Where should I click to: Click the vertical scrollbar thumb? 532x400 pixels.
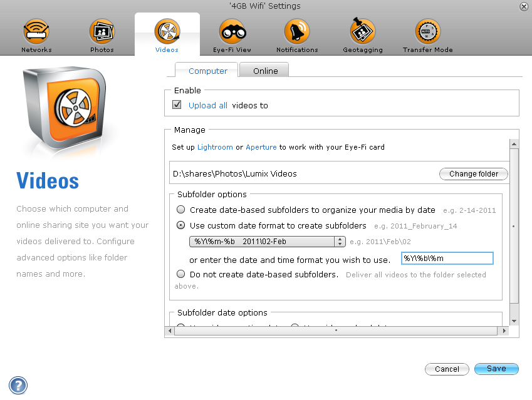[x=514, y=226]
